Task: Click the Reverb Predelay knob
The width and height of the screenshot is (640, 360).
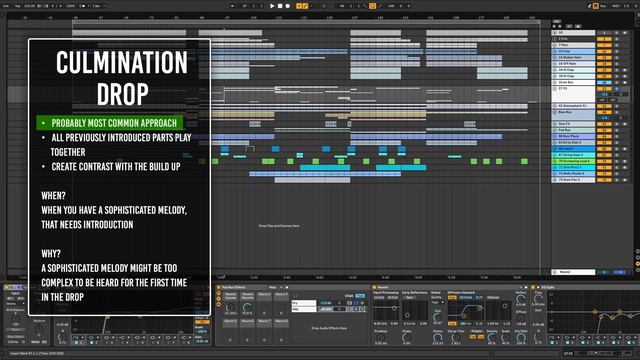Action: tap(380, 338)
